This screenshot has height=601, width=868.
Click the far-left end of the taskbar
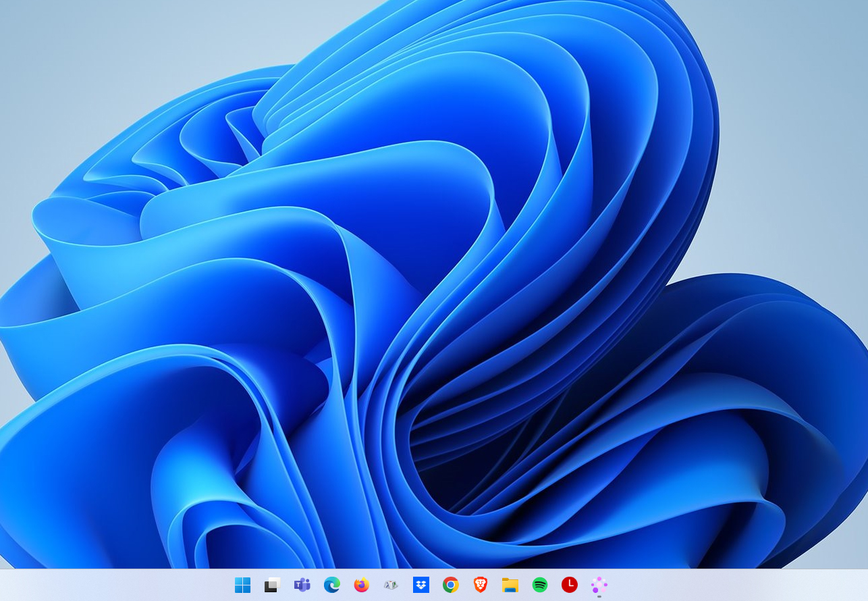click(5, 585)
